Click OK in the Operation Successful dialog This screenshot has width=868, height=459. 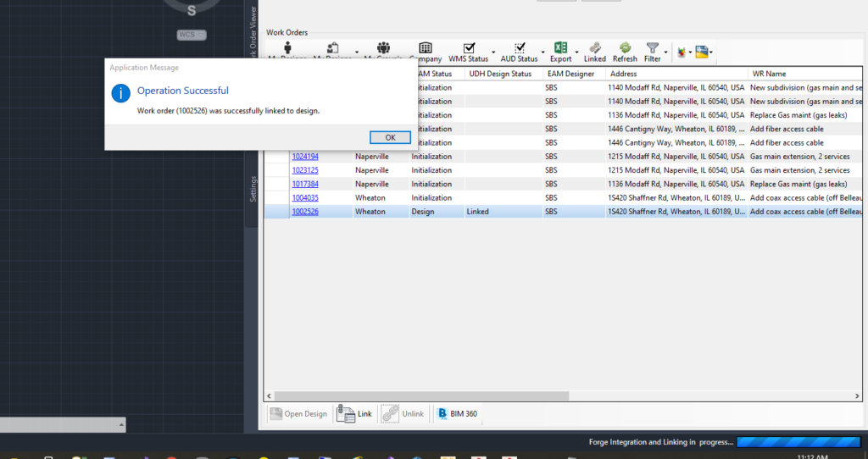pos(390,138)
